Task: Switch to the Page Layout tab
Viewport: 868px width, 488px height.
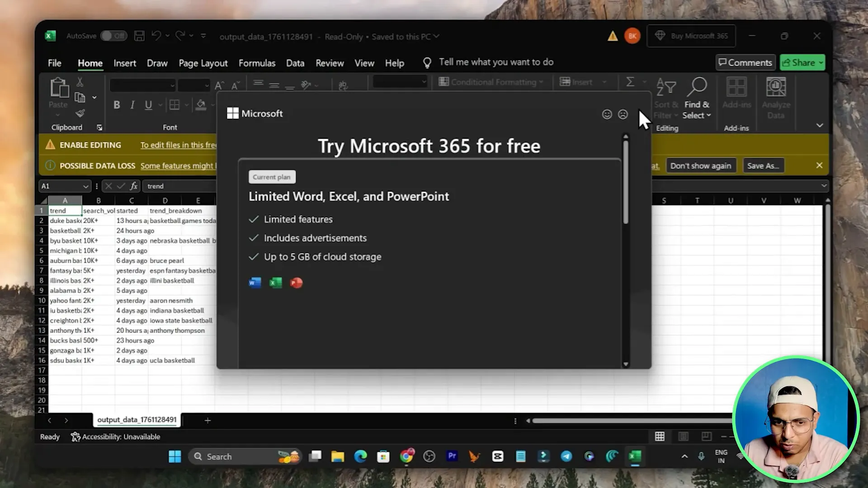Action: (x=203, y=63)
